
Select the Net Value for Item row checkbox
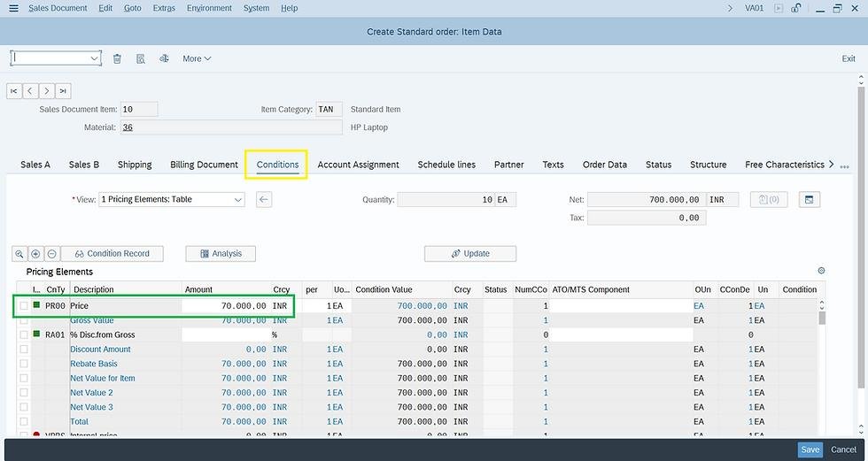[24, 378]
